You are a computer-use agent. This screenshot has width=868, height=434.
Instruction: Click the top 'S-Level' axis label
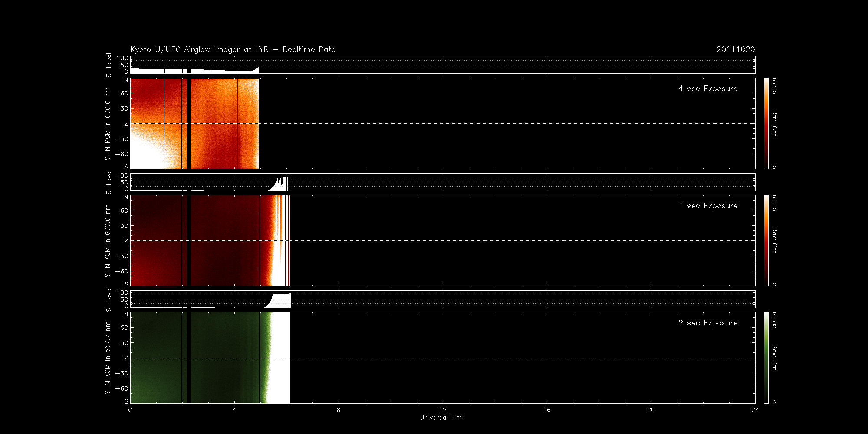click(x=108, y=65)
